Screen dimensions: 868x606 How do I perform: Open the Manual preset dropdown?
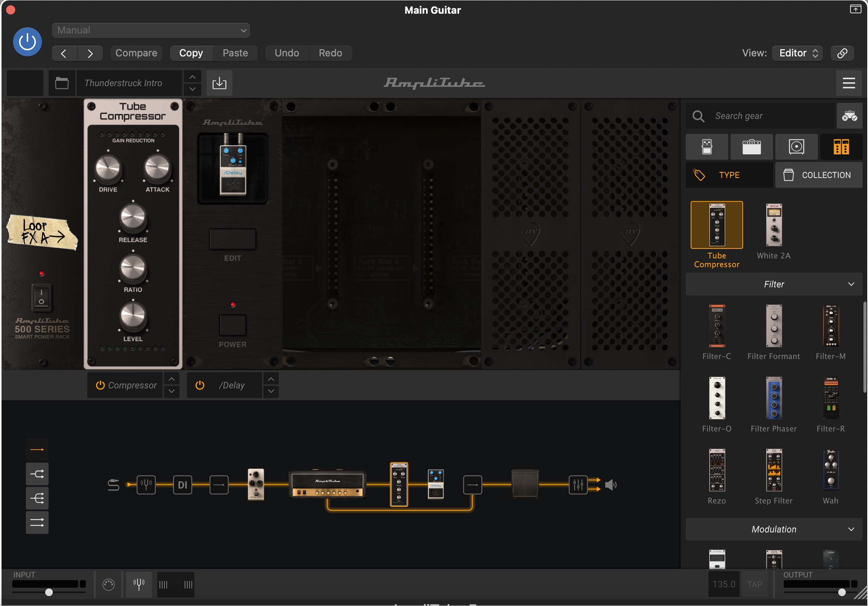tap(151, 30)
